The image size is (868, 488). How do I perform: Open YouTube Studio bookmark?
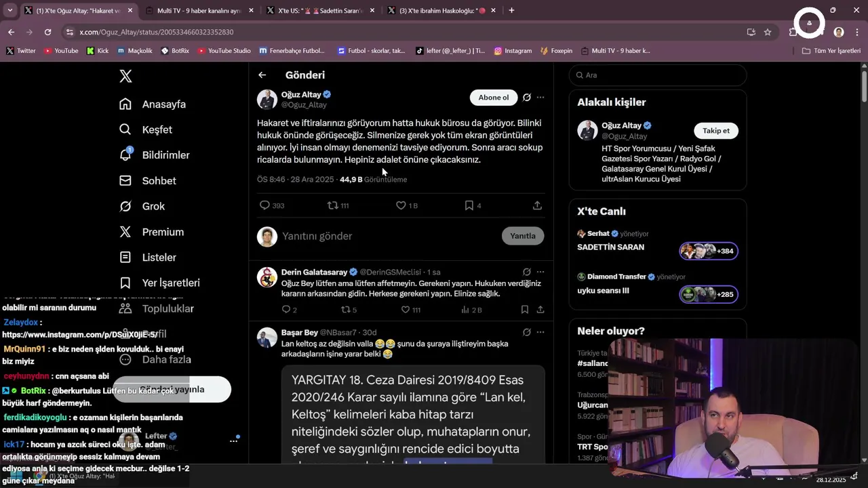pos(224,51)
